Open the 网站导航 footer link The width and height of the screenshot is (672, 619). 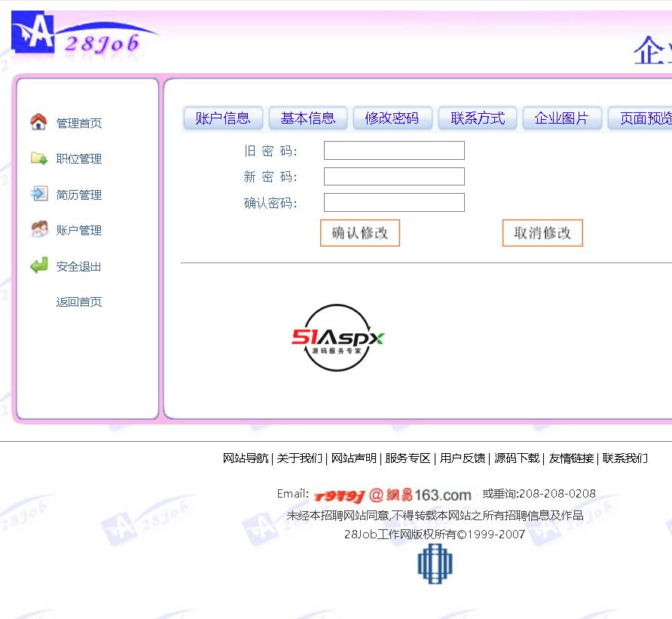(x=246, y=458)
